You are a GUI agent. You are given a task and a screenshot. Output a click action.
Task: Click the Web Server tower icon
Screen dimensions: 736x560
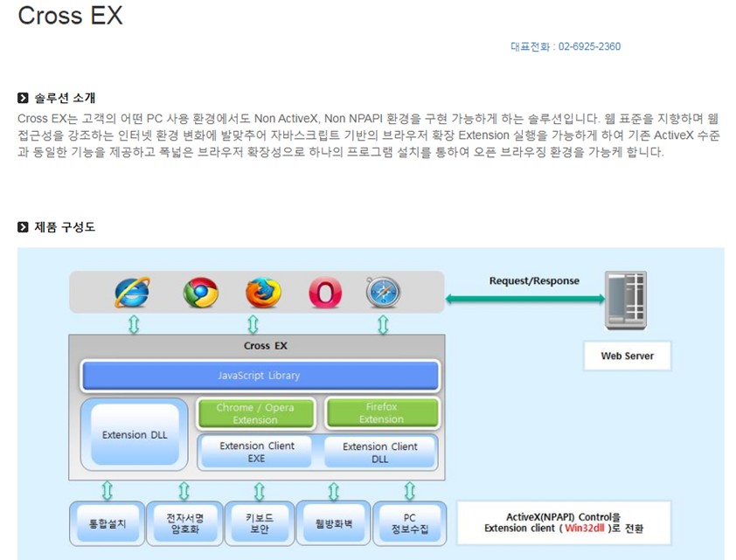click(626, 301)
